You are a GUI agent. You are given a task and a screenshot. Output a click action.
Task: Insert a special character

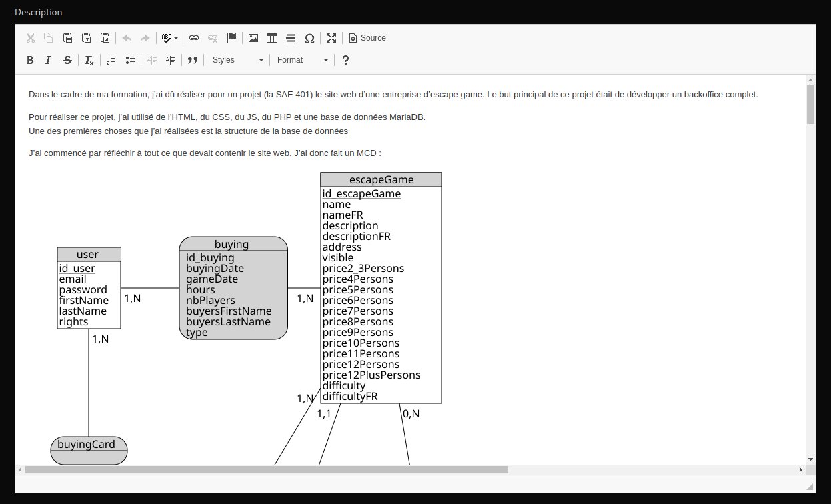pos(309,38)
